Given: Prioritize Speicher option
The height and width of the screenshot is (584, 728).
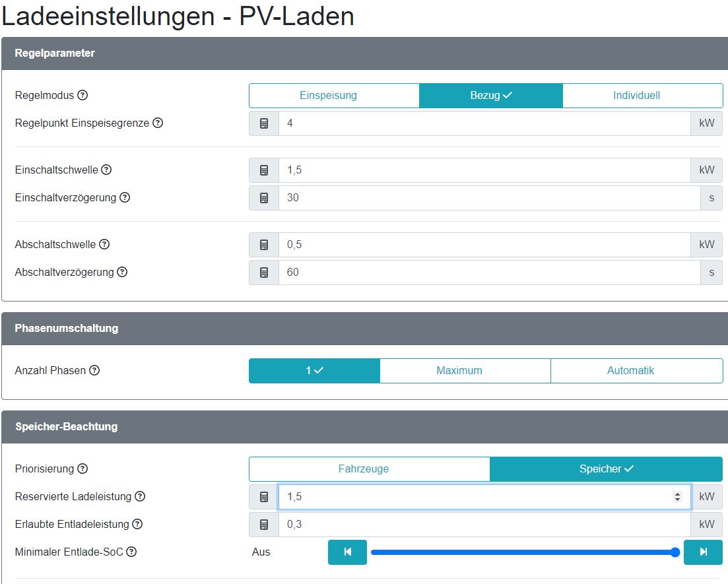Looking at the screenshot, I should [606, 469].
